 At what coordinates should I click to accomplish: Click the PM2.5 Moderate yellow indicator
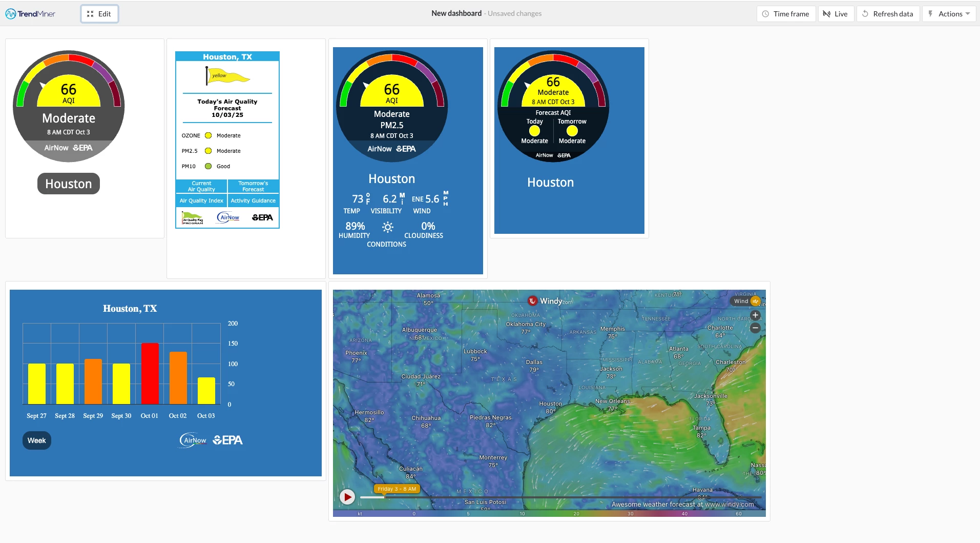point(208,151)
